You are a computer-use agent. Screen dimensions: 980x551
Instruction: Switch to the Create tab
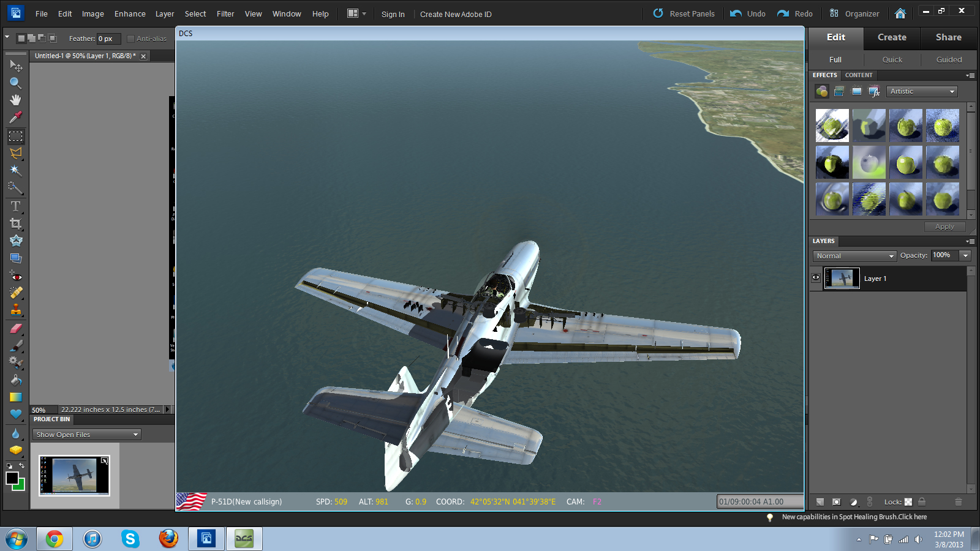coord(892,37)
